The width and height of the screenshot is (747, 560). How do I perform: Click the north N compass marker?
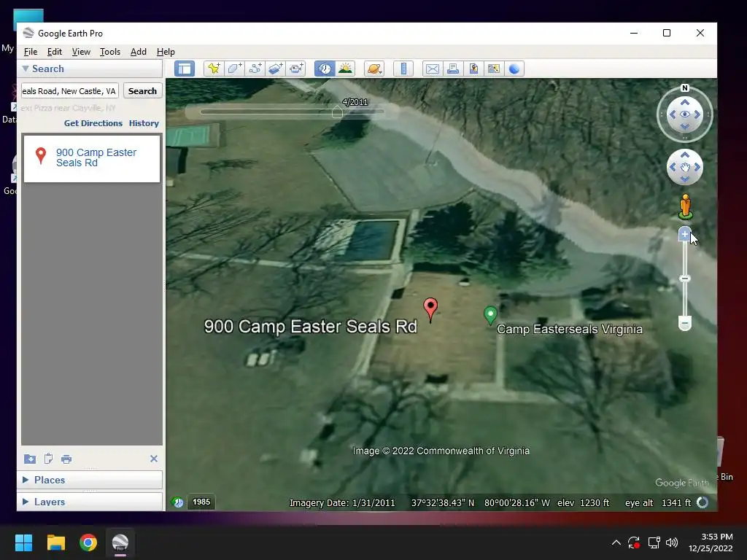[x=684, y=87]
